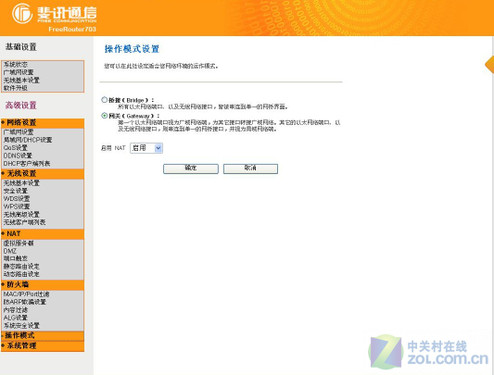This screenshot has width=494, height=375.
Task: Open the DDNS设置 menu entry
Action: (18, 156)
